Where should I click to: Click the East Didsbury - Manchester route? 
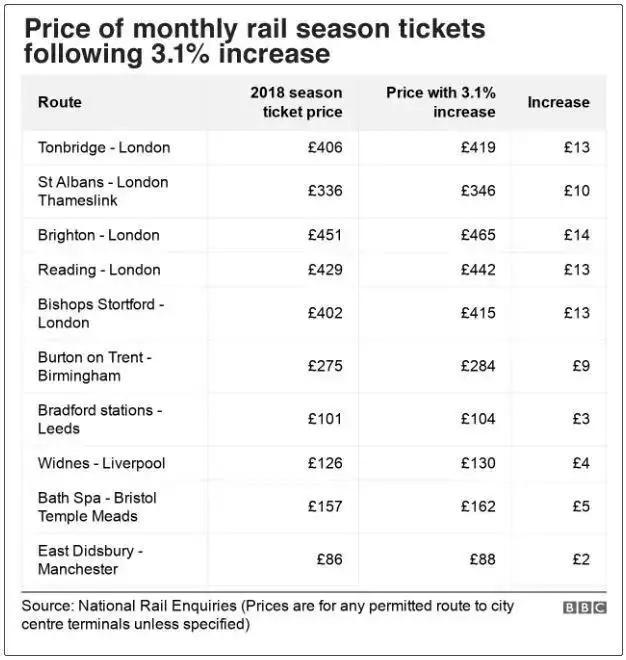pos(91,560)
